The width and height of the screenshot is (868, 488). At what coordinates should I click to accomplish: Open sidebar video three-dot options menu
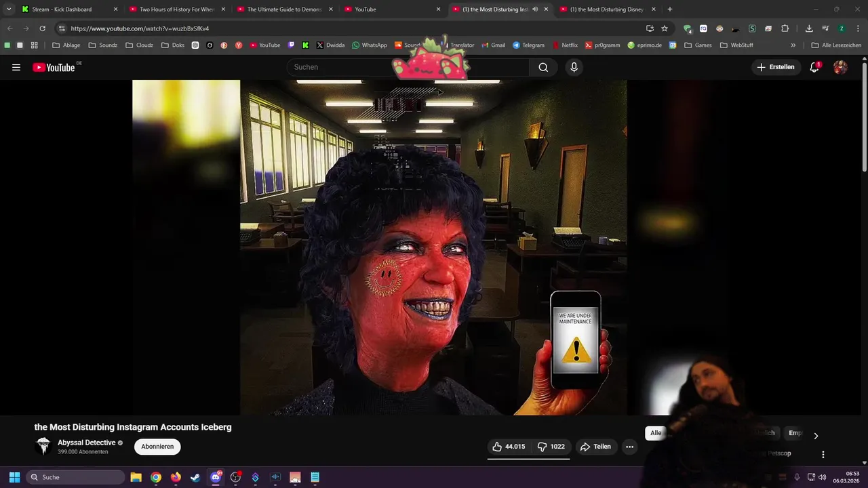click(823, 454)
